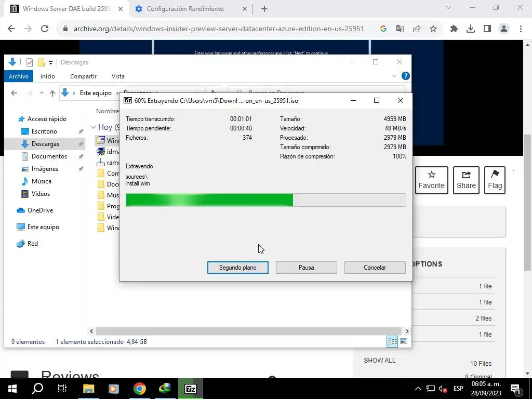This screenshot has width=532, height=399.
Task: Open Windows Start menu
Action: click(x=12, y=389)
